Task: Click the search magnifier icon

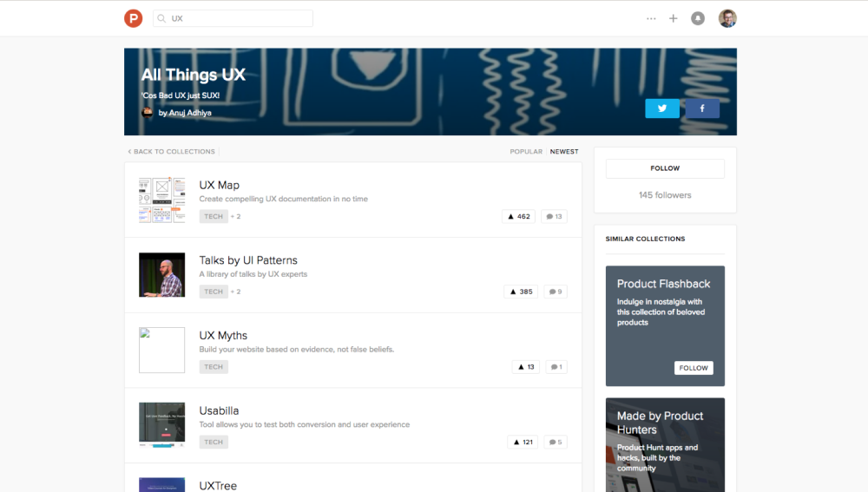Action: pyautogui.click(x=161, y=18)
